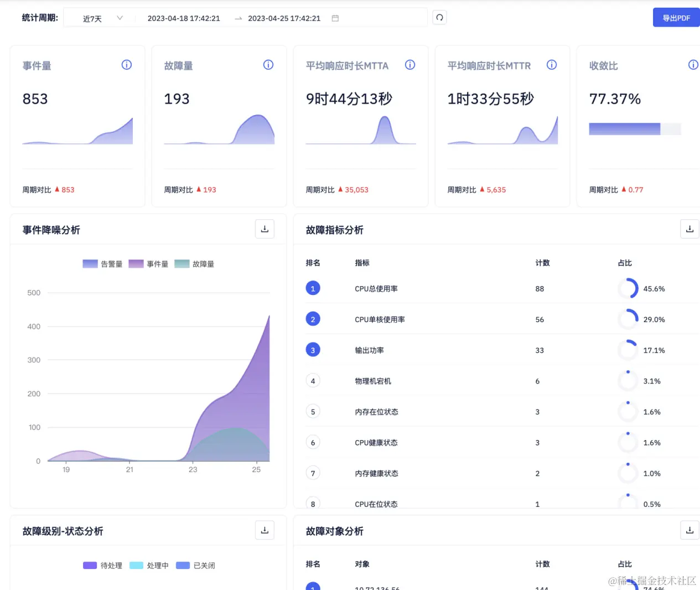Download the 事件降噪分析 chart
This screenshot has height=590, width=700.
tap(265, 229)
